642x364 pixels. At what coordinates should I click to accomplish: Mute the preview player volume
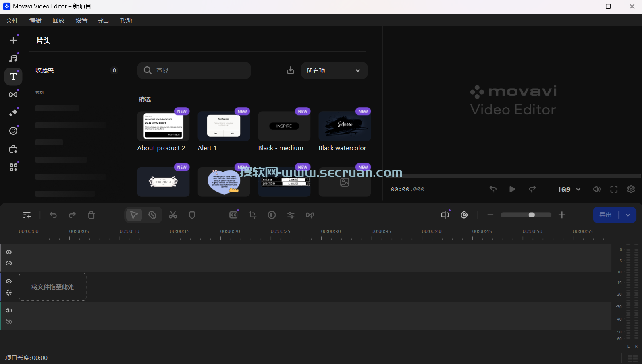597,189
